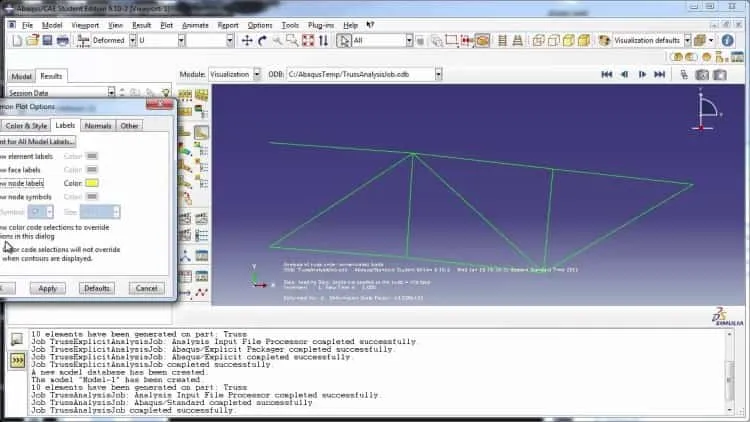Open the Visualization defaults dropdown

click(x=687, y=41)
